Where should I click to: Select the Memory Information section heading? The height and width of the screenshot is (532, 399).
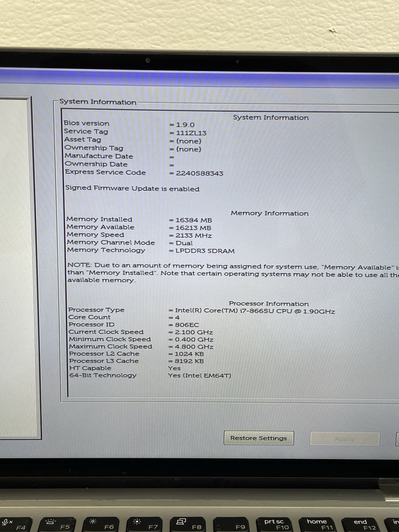click(x=270, y=213)
